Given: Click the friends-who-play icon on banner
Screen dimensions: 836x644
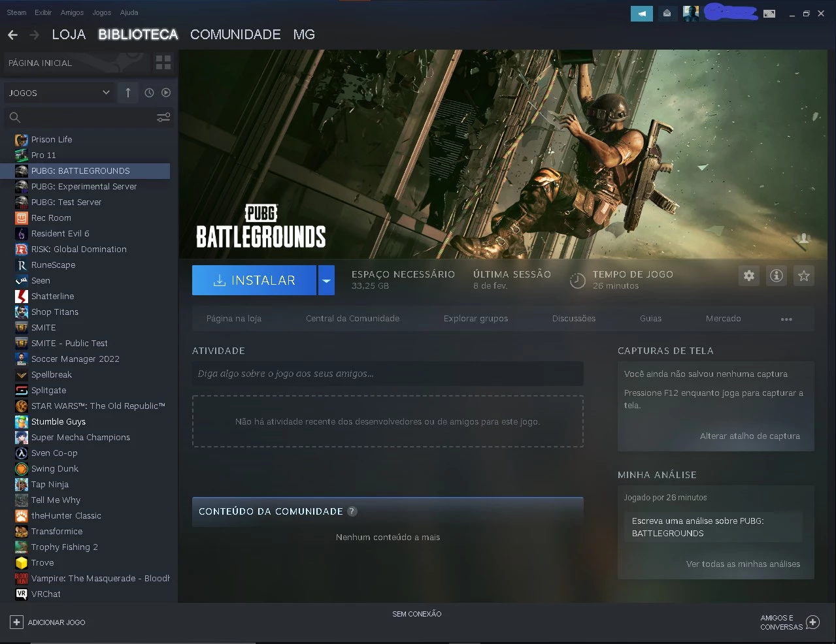Looking at the screenshot, I should pos(804,239).
